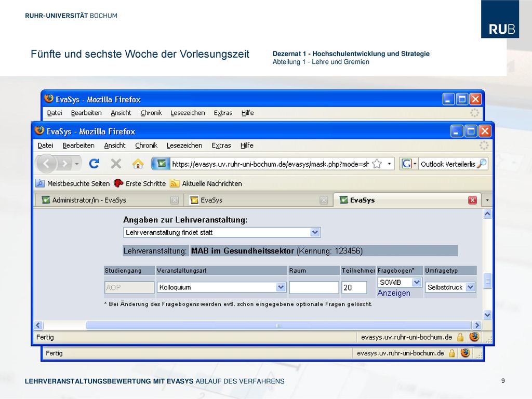Click the vertical scrollbar thumb
This screenshot has height=399, width=532.
487,281
